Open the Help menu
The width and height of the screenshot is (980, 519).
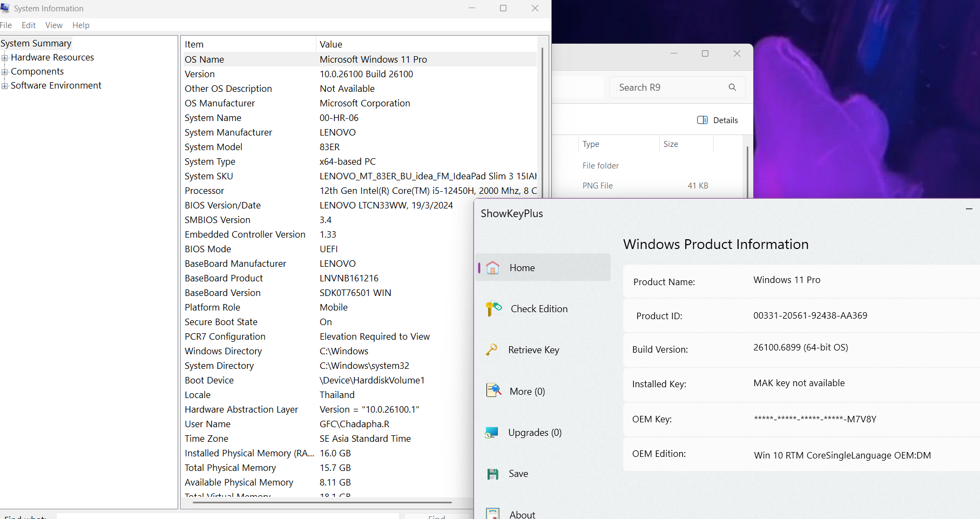coord(81,25)
